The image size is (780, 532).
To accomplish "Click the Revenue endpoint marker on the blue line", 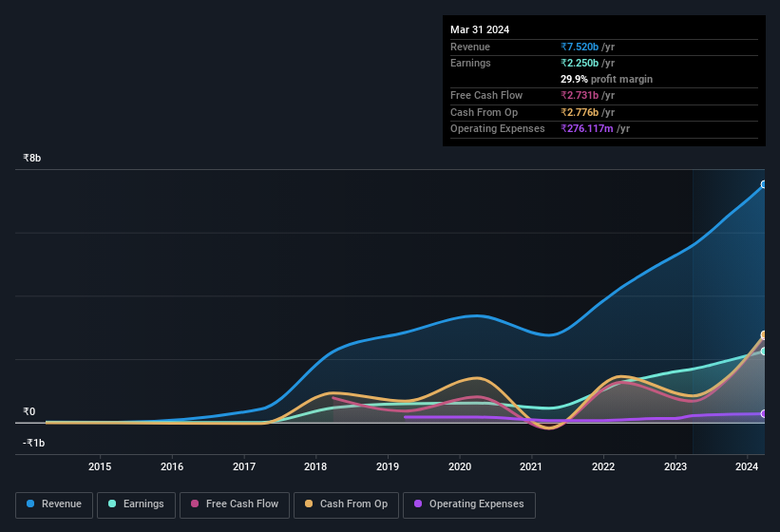I will (764, 184).
